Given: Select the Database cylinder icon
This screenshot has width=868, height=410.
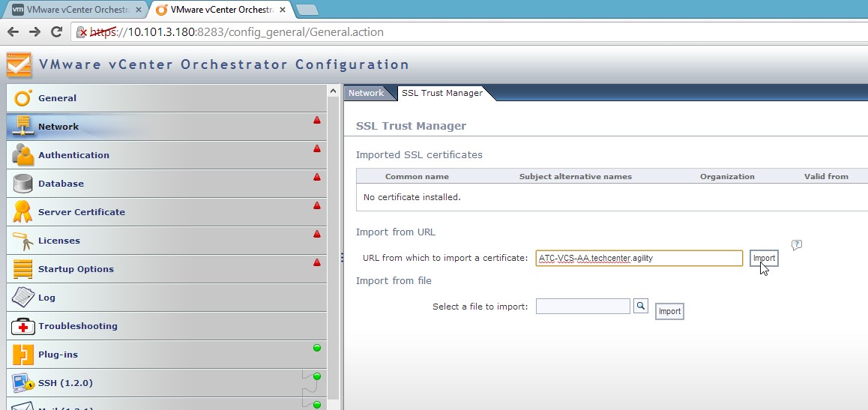Looking at the screenshot, I should pos(23,184).
